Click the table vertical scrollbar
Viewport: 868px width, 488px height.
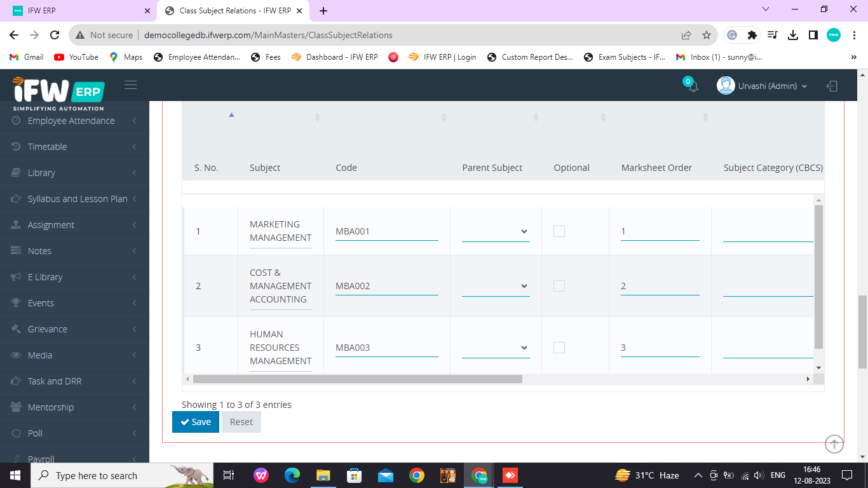[x=818, y=277]
